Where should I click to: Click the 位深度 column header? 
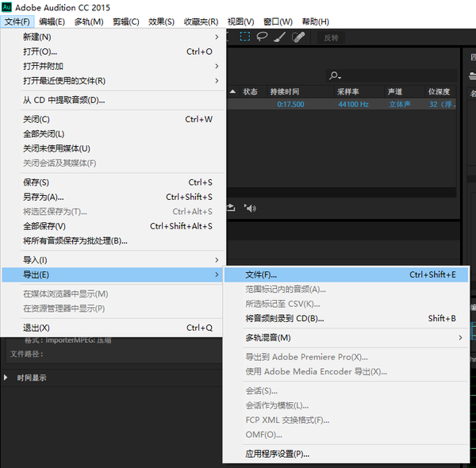[439, 92]
